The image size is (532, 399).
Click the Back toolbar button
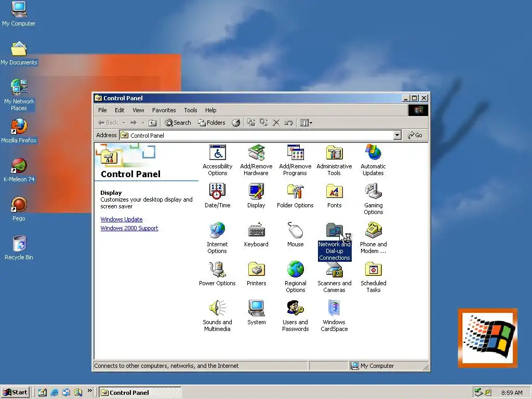click(x=108, y=123)
